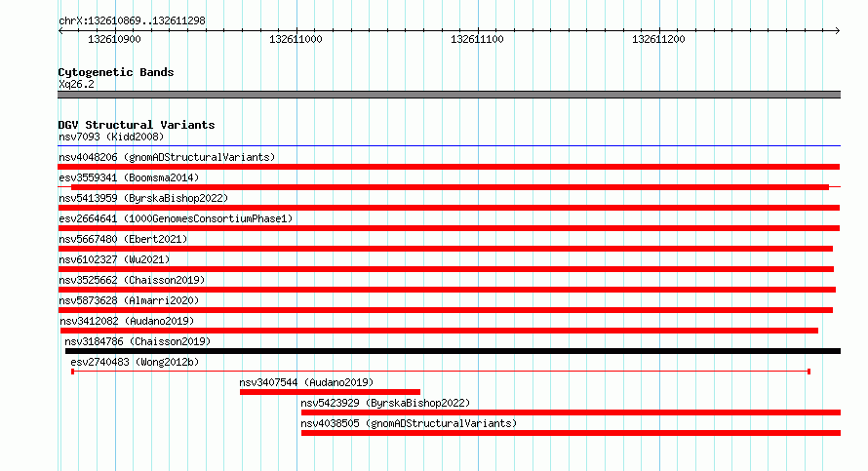
Task: Click the gray Xq26.2 cytogenetic band bar
Action: [449, 95]
